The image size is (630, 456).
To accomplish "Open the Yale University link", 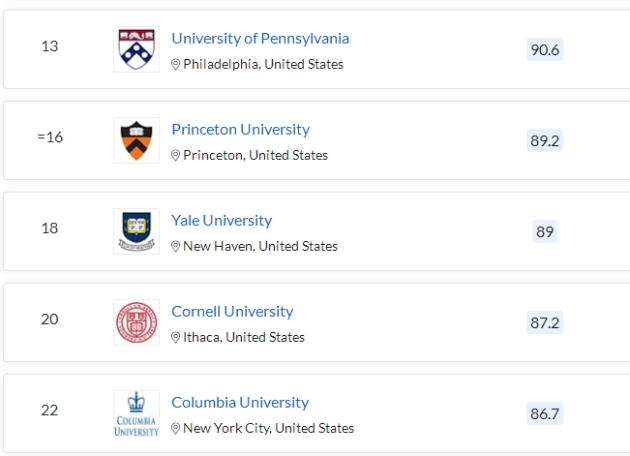I will (x=221, y=220).
